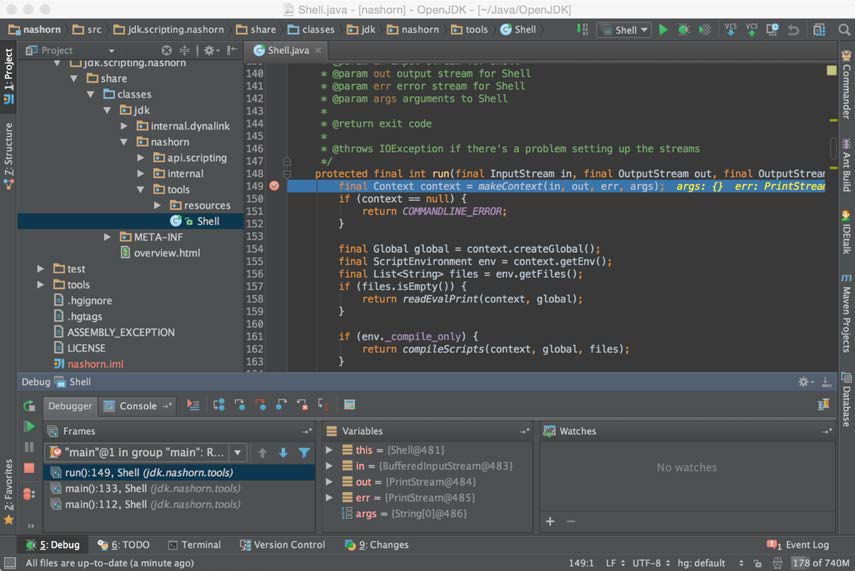Click restore layout icon at right of debugger toolbar
Viewport: 855px width, 571px height.
tap(823, 405)
